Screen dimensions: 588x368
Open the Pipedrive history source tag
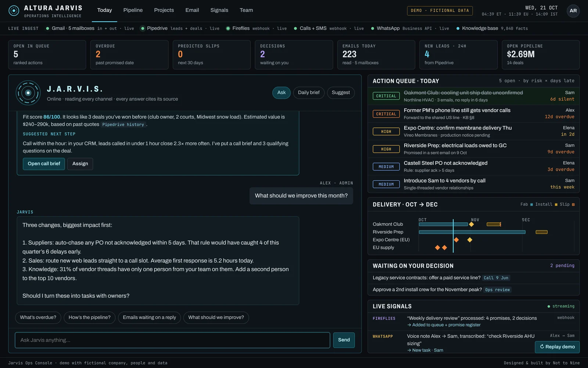coord(123,125)
